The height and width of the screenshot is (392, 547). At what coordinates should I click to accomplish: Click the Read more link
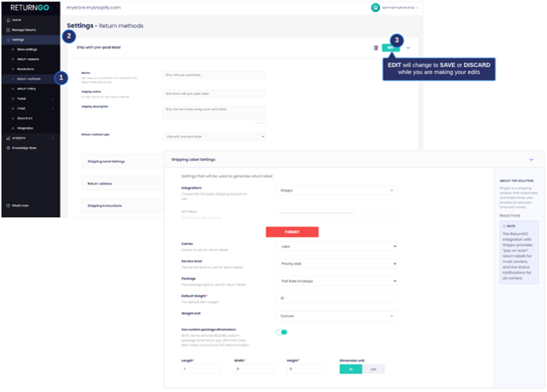(x=510, y=215)
